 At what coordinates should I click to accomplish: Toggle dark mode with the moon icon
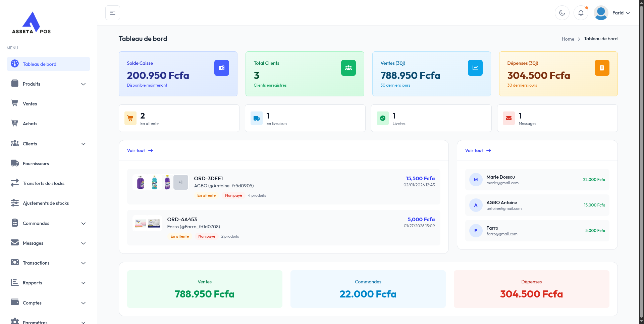coord(562,12)
